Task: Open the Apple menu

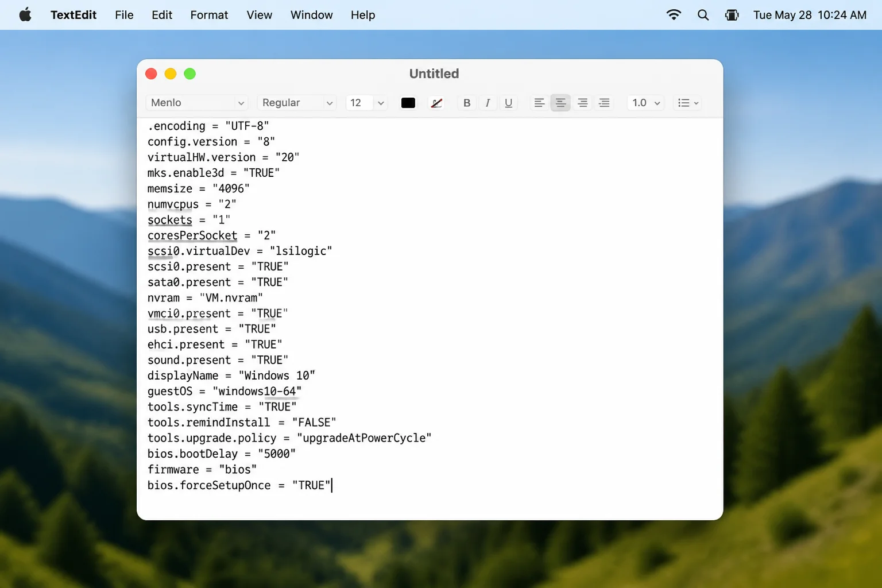Action: coord(25,15)
